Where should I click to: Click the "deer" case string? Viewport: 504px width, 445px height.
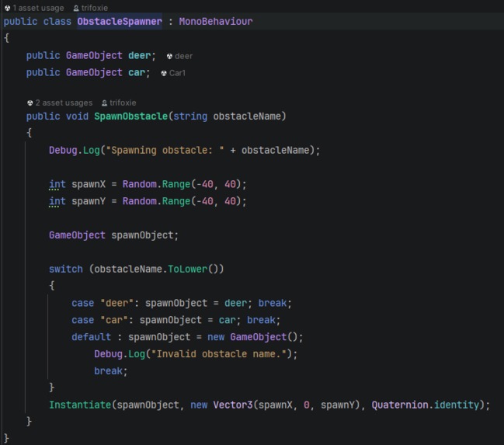click(116, 303)
